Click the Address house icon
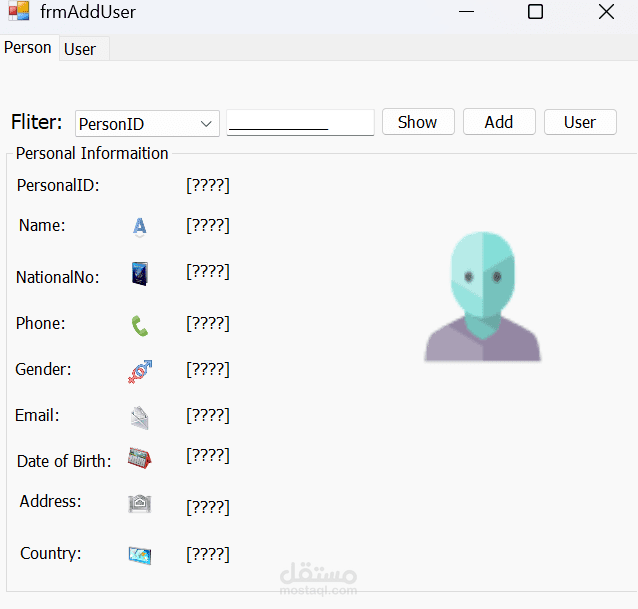This screenshot has height=609, width=638. click(140, 504)
